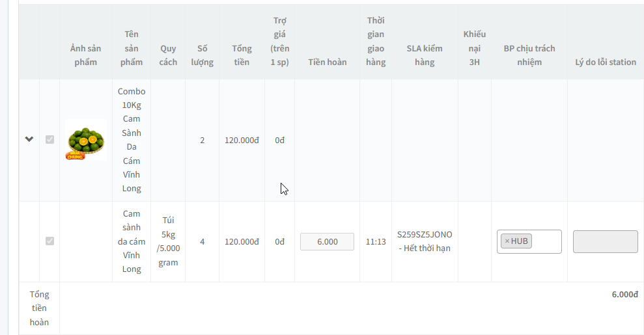This screenshot has height=335, width=644.
Task: Click the Khiếu nại 3H column header
Action: pos(475,48)
